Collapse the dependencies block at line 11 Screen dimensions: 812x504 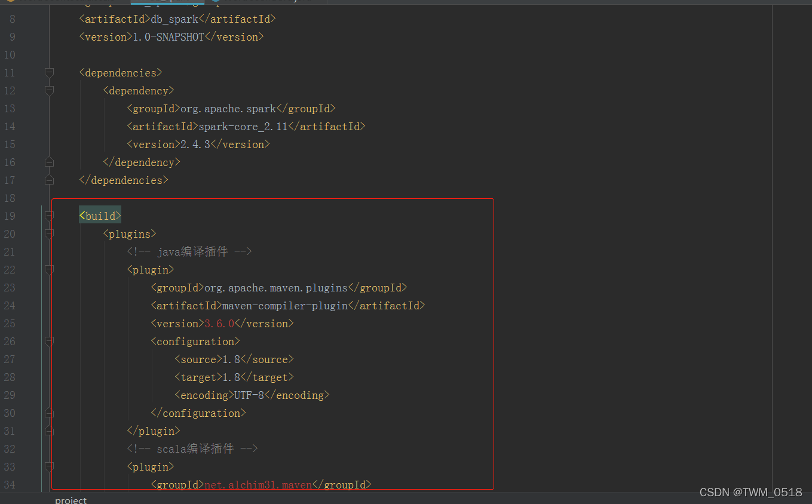click(49, 72)
